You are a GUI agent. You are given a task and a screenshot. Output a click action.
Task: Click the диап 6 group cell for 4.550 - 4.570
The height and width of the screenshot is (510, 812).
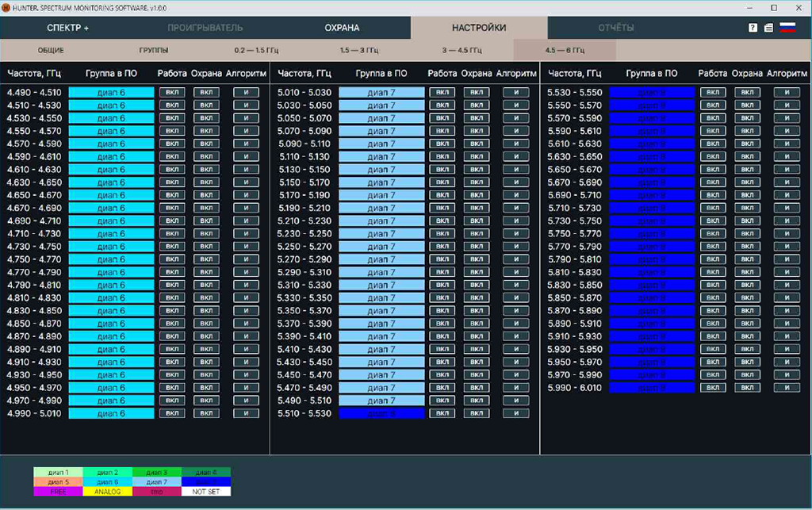(x=111, y=131)
